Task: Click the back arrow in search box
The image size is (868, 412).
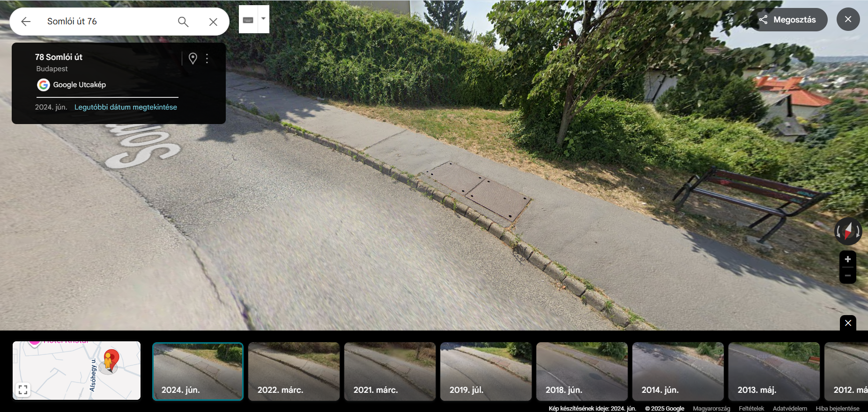Action: (x=26, y=22)
